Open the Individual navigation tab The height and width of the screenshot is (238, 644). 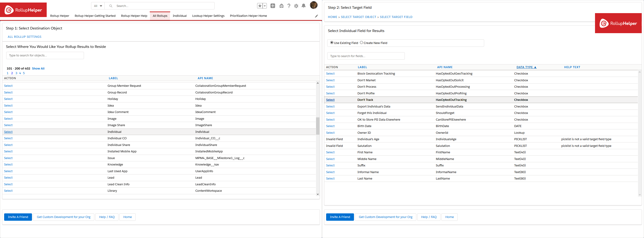pyautogui.click(x=179, y=16)
